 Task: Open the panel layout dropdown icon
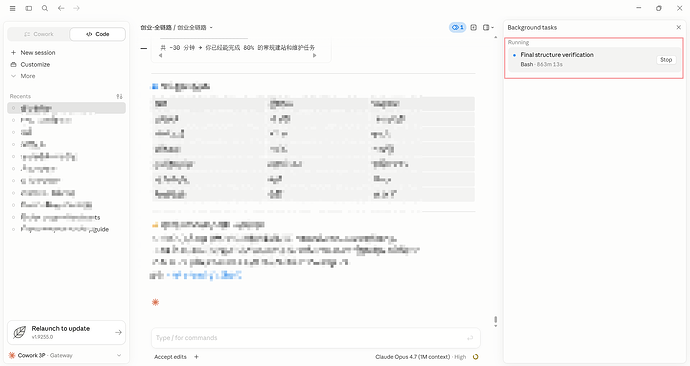point(488,27)
